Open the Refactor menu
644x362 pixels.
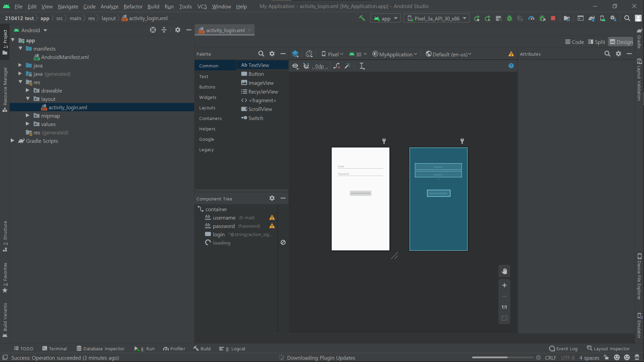133,6
